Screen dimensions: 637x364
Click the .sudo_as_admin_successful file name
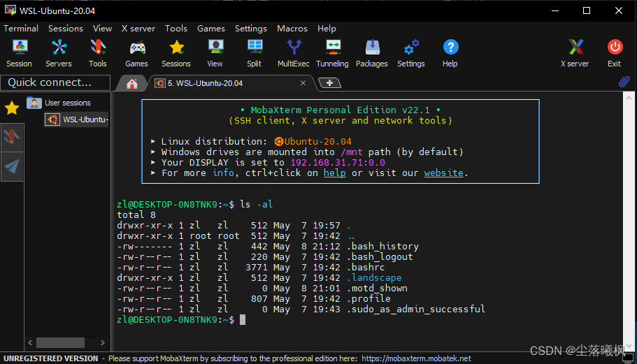(416, 310)
